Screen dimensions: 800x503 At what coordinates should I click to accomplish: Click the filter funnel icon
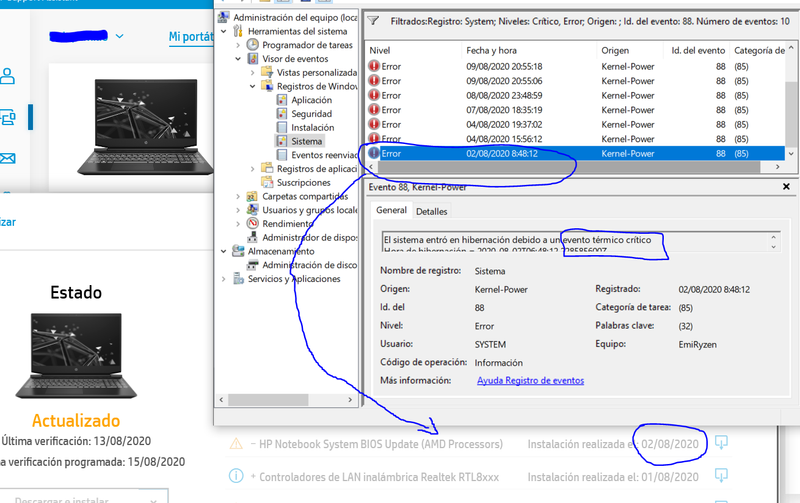[x=373, y=21]
